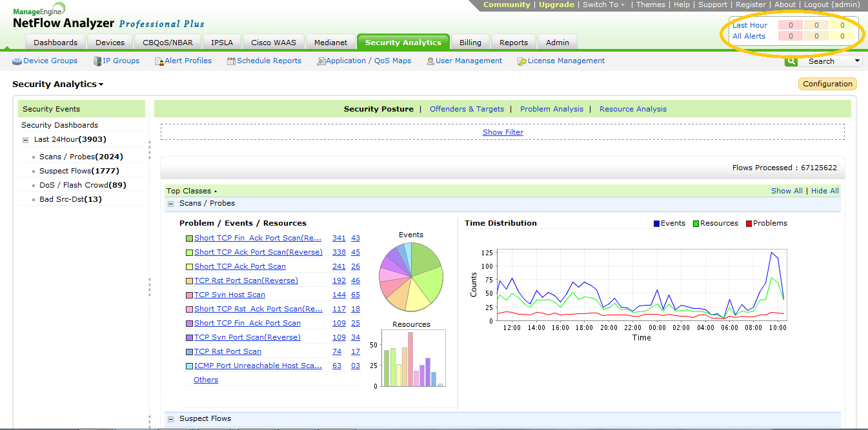This screenshot has width=868, height=430.
Task: Open the Billing tab
Action: (x=470, y=43)
